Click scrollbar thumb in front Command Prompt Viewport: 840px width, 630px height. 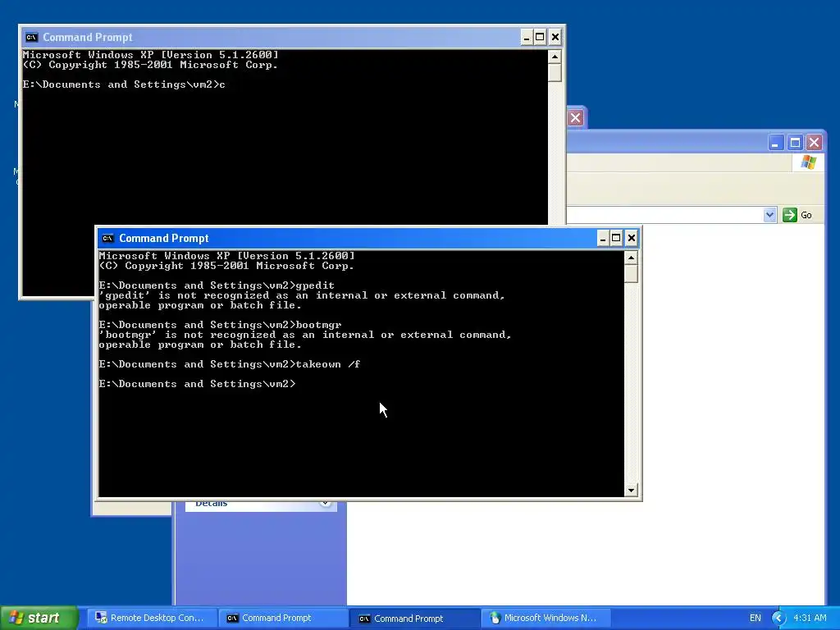click(x=631, y=274)
